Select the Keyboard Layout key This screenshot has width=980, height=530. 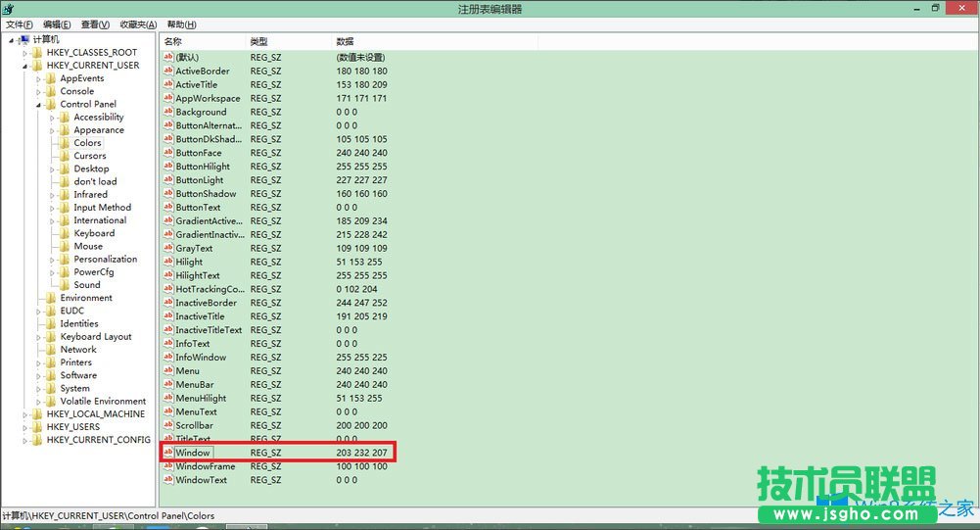click(96, 337)
